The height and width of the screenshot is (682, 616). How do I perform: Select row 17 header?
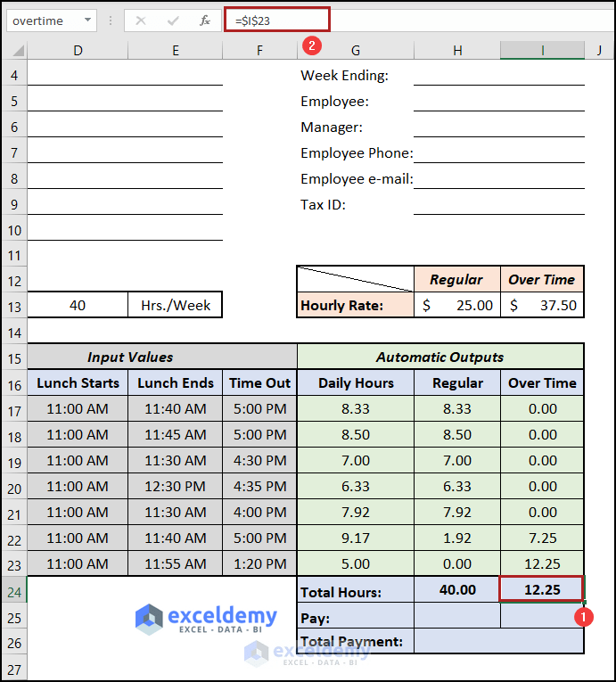(14, 411)
